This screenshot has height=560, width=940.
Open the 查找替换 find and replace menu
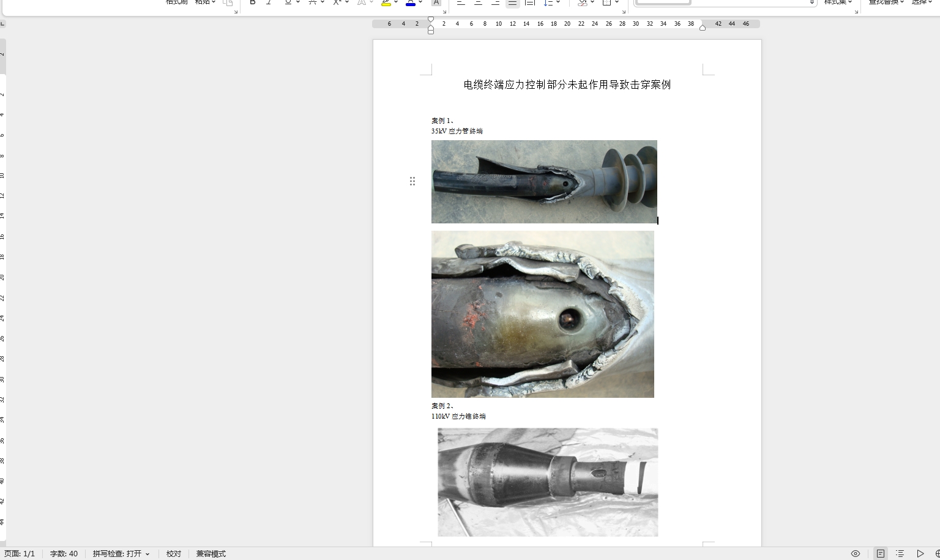[886, 2]
